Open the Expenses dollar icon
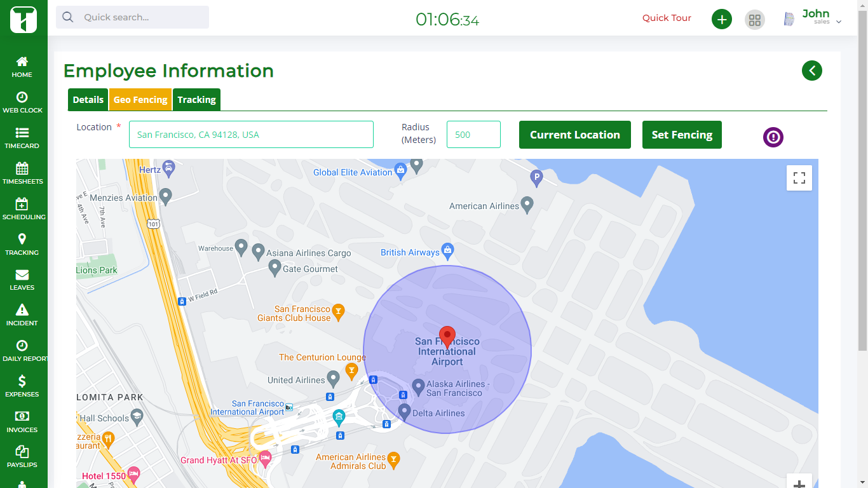 click(22, 381)
